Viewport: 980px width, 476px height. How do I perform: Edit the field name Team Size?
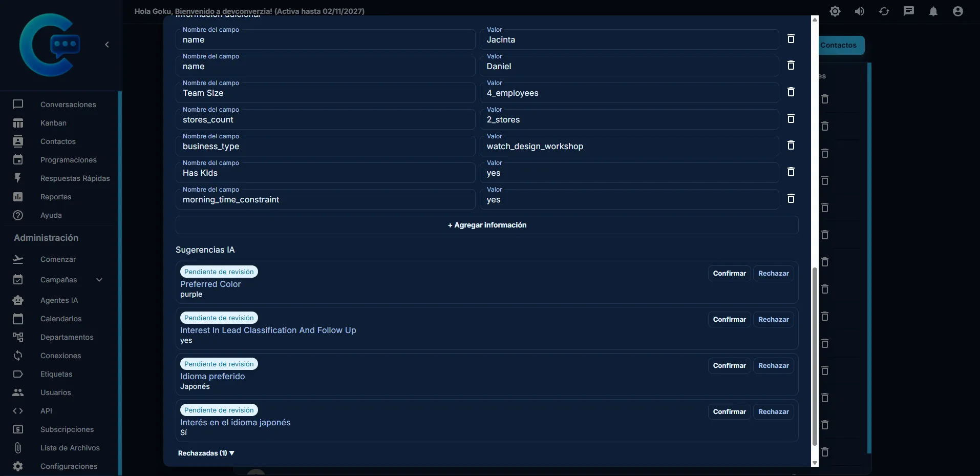[325, 93]
